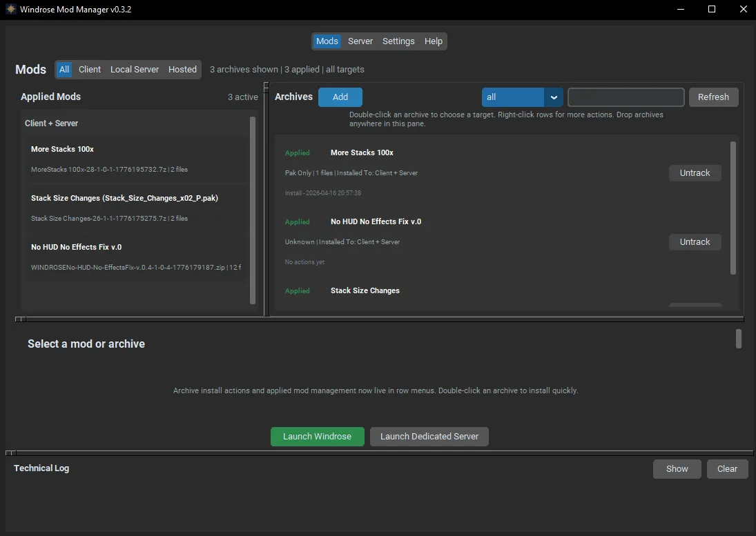Image resolution: width=756 pixels, height=536 pixels.
Task: Minimize the Windrose Mod Manager window
Action: [x=681, y=9]
